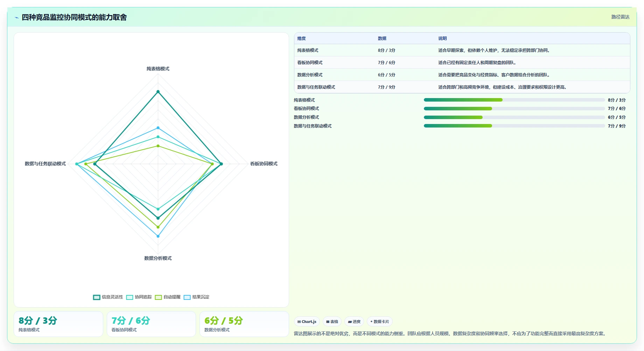Click the small icon before the panel title
644x351 pixels.
click(x=16, y=18)
